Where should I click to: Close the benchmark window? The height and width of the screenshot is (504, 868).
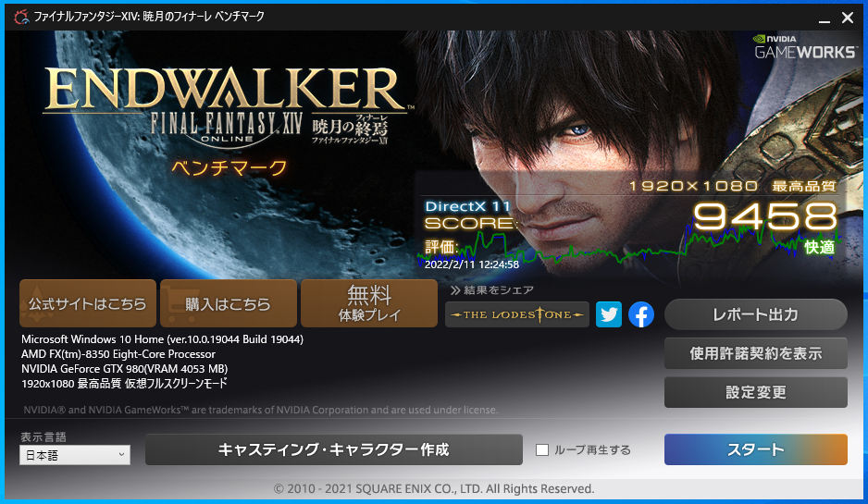tap(848, 18)
